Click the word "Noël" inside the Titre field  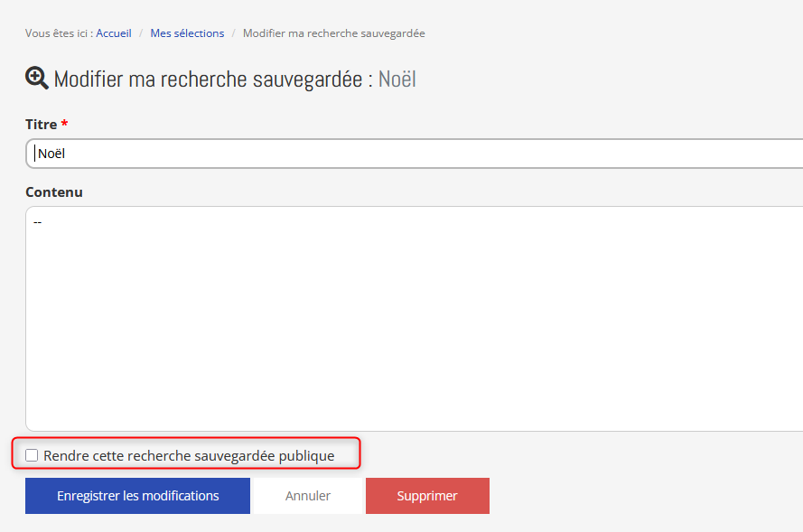pyautogui.click(x=51, y=154)
